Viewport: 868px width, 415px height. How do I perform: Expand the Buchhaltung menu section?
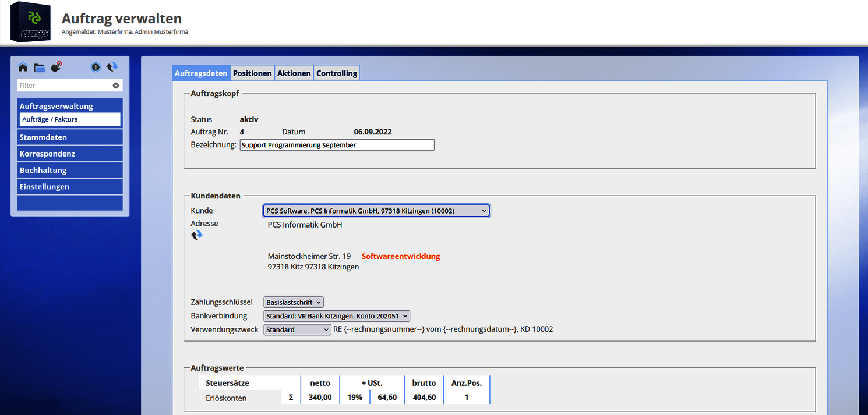[x=70, y=170]
